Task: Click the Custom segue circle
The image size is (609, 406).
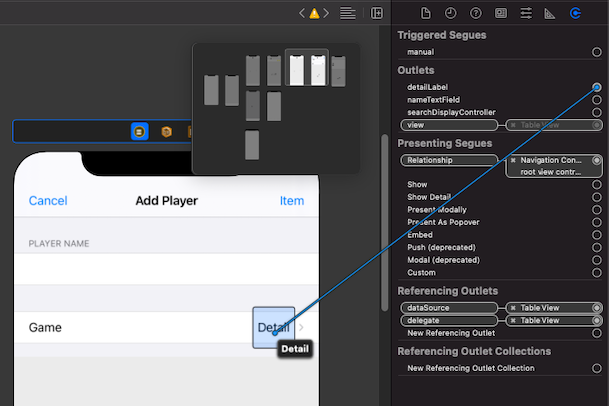Action: tap(597, 273)
